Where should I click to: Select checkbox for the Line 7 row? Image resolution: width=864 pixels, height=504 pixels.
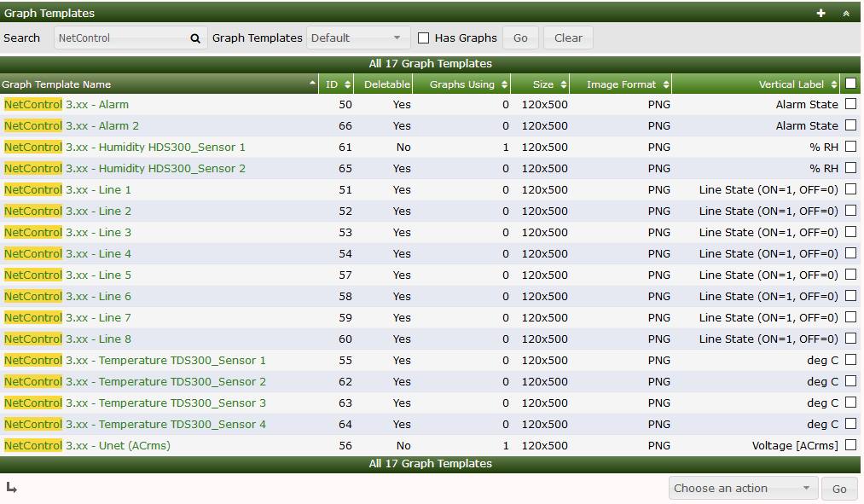click(x=850, y=316)
